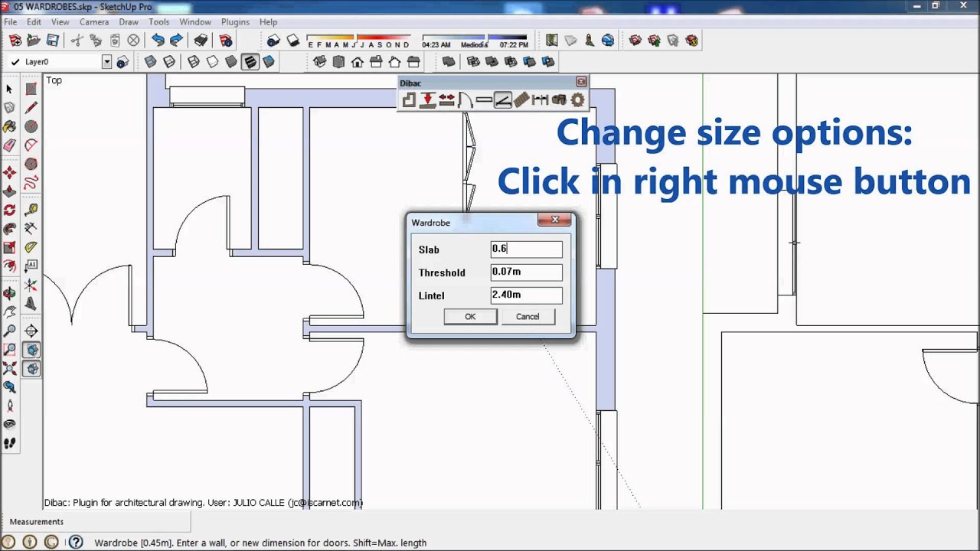Click the Save floppy disk icon

52,40
